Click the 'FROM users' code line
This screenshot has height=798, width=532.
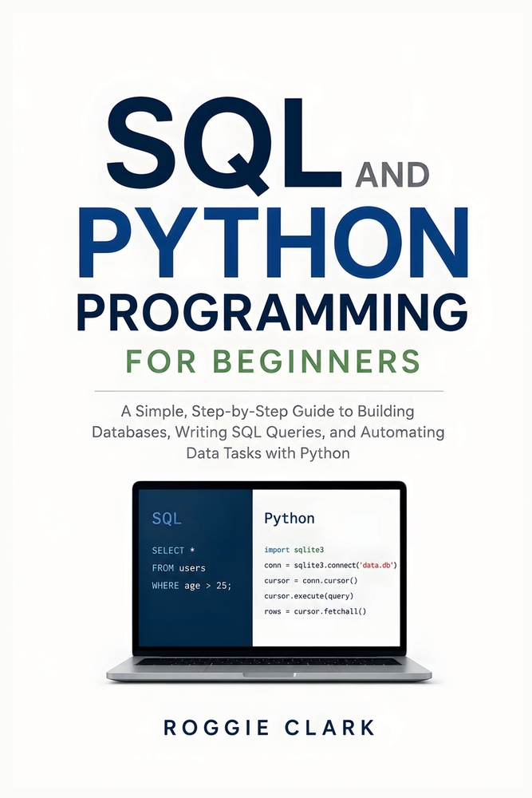(x=179, y=568)
